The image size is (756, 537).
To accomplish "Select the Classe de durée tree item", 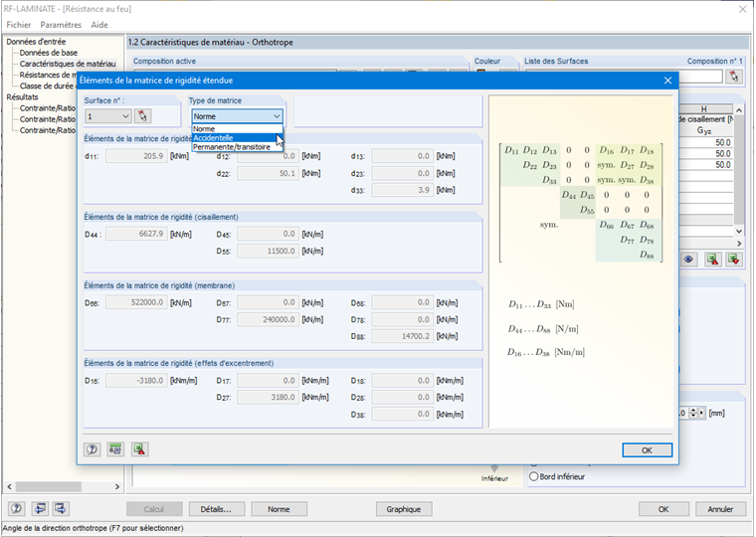I will point(48,86).
